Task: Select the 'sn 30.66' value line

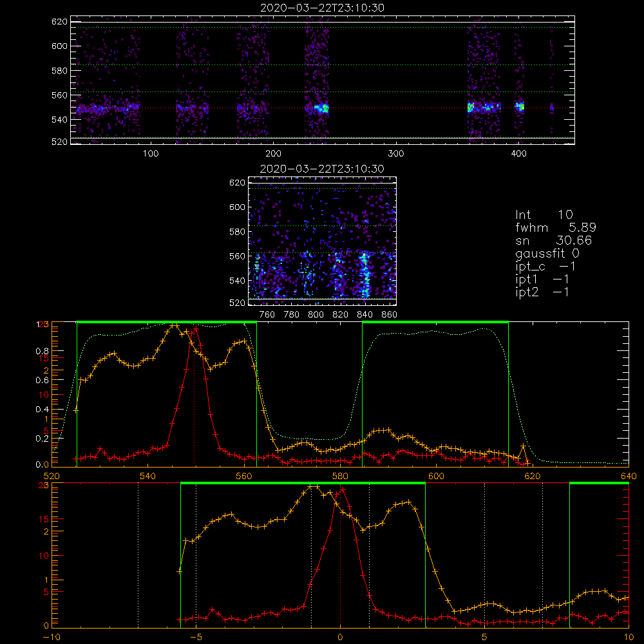Action: (553, 240)
